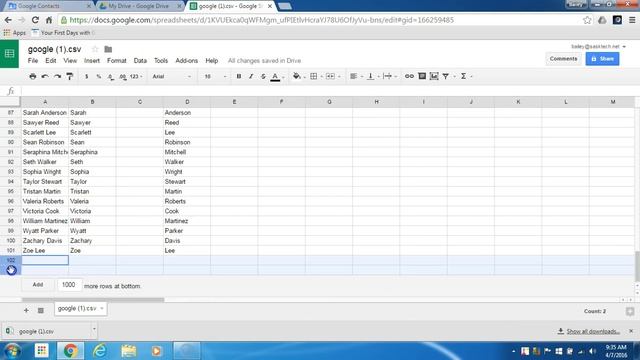This screenshot has height=360, width=640.
Task: Undo the last action
Action: pyautogui.click(x=45, y=76)
